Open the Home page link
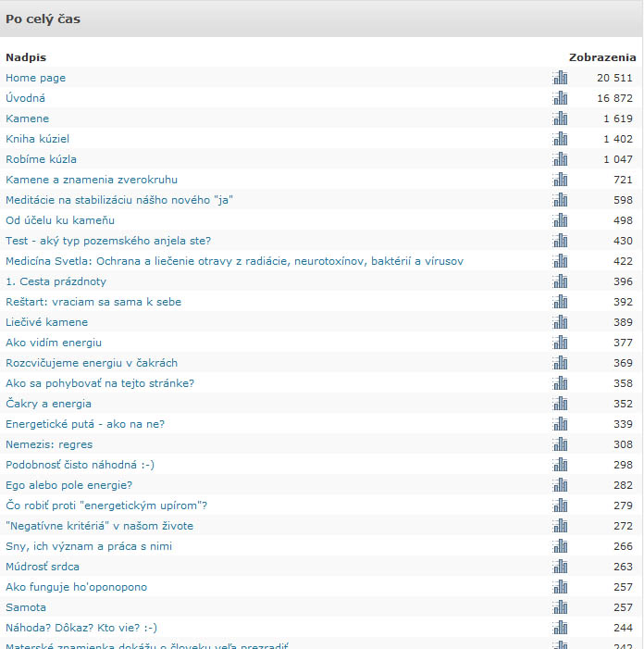 (35, 78)
